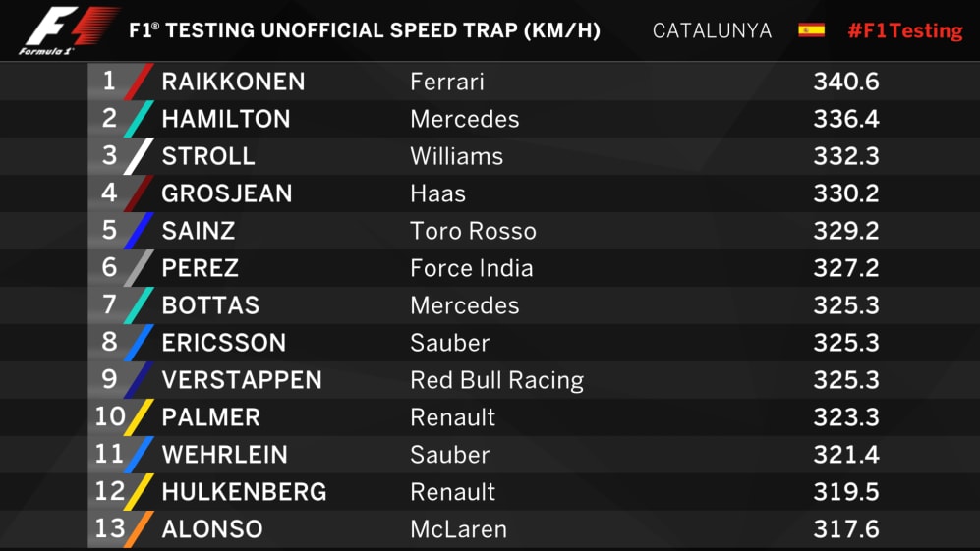This screenshot has width=980, height=551.
Task: Click Wehrlein's Sauber team label
Action: coord(450,455)
